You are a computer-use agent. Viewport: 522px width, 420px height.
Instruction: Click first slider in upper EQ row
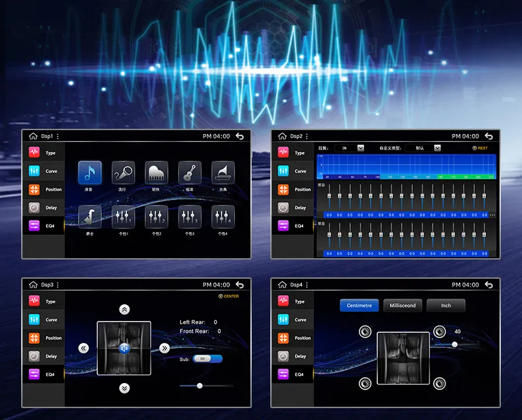pos(329,196)
